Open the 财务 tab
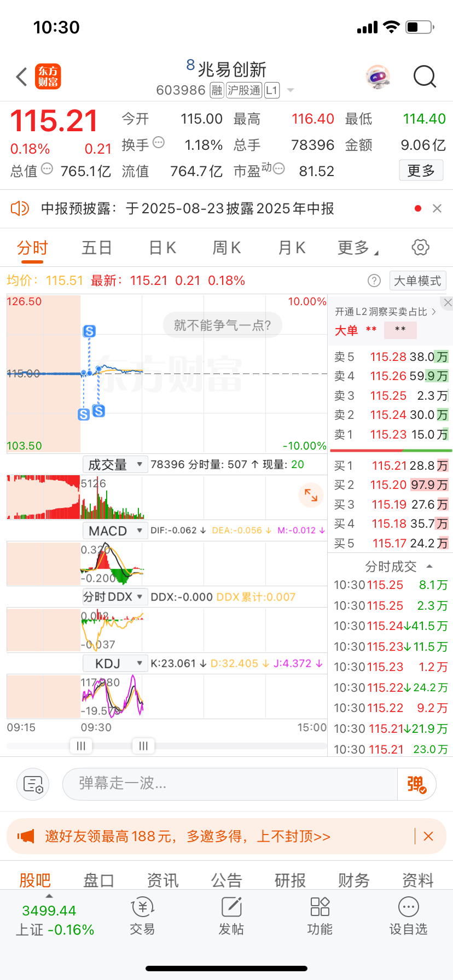The image size is (453, 980). pos(354,880)
